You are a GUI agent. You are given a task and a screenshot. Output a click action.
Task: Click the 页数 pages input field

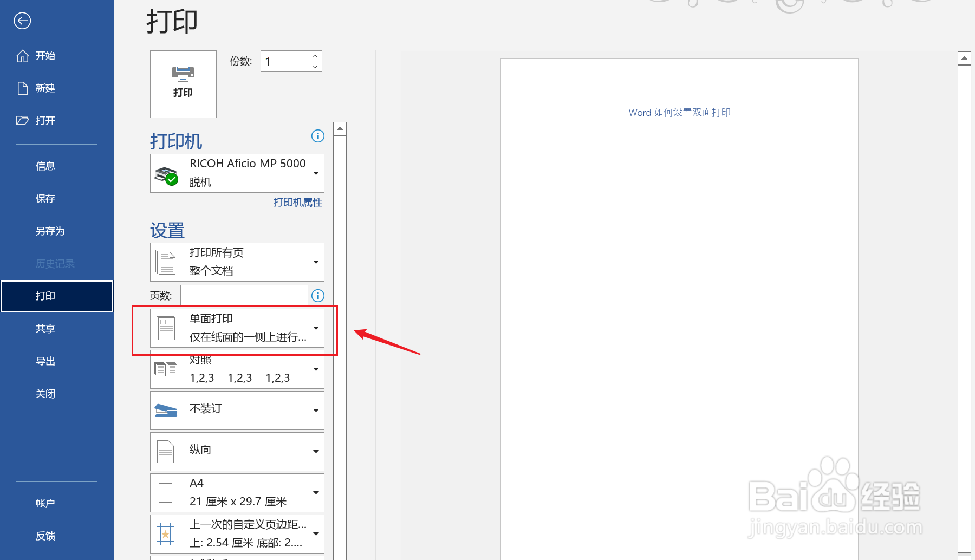pyautogui.click(x=244, y=296)
